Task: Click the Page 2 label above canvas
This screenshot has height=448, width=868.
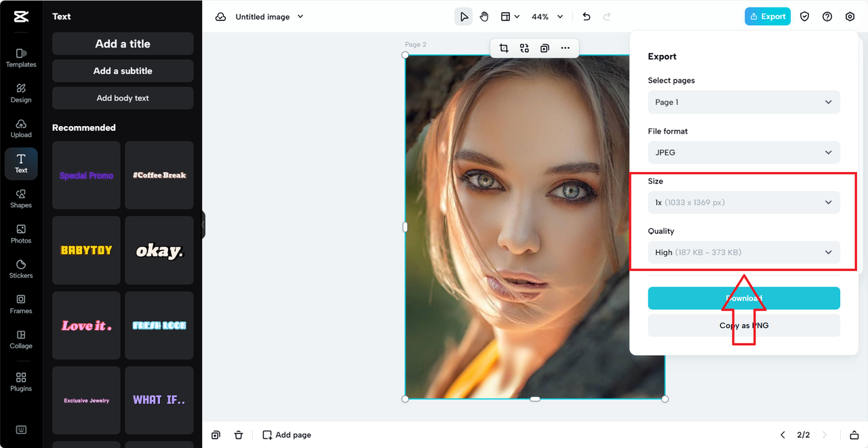Action: click(416, 45)
